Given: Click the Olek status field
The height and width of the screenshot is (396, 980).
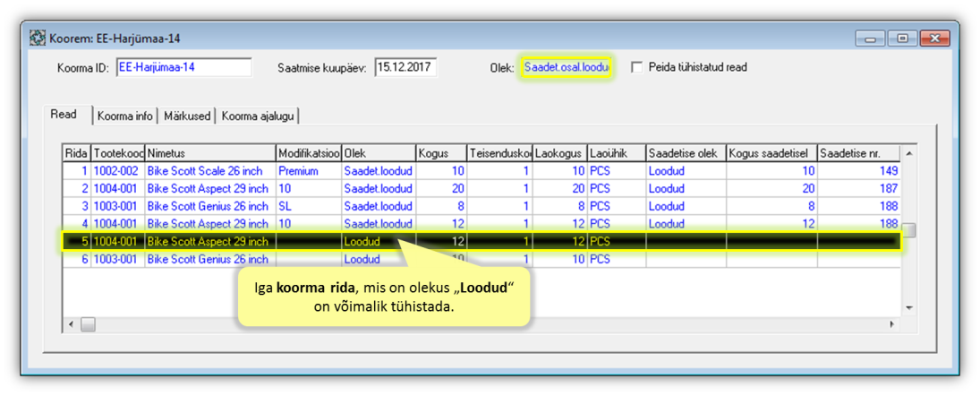Looking at the screenshot, I should (x=566, y=67).
